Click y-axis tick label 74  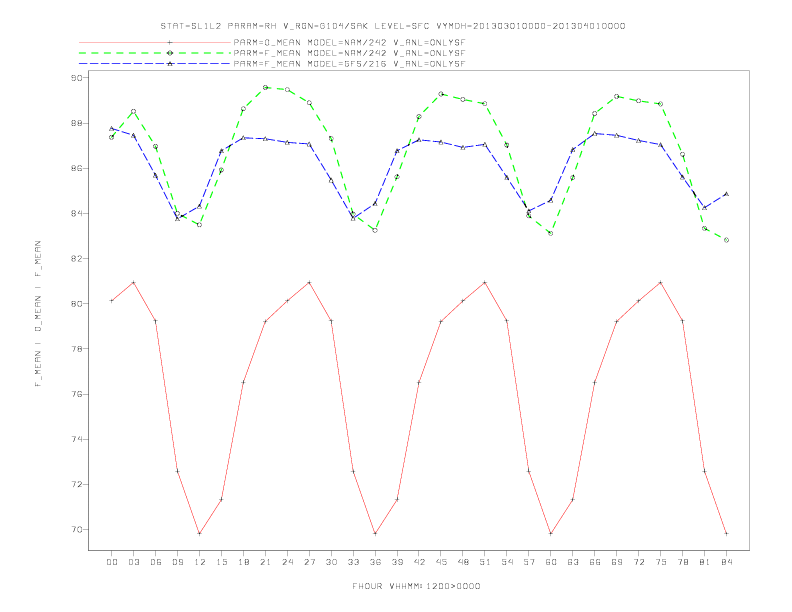pyautogui.click(x=76, y=439)
